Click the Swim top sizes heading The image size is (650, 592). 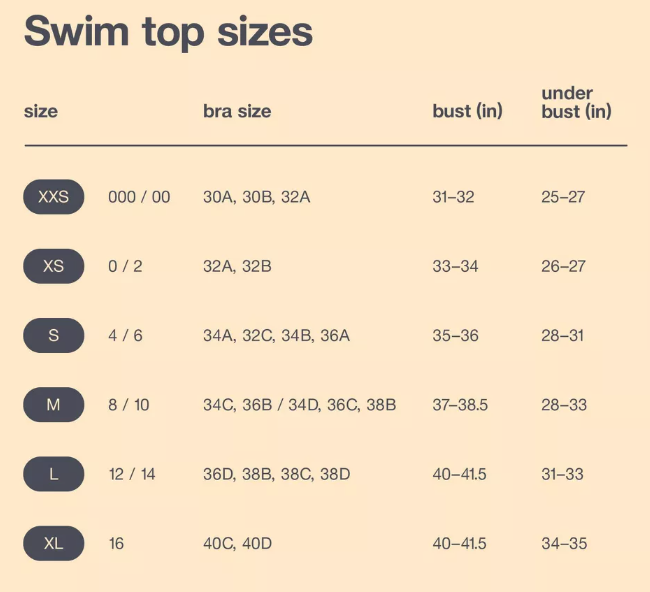tap(168, 31)
